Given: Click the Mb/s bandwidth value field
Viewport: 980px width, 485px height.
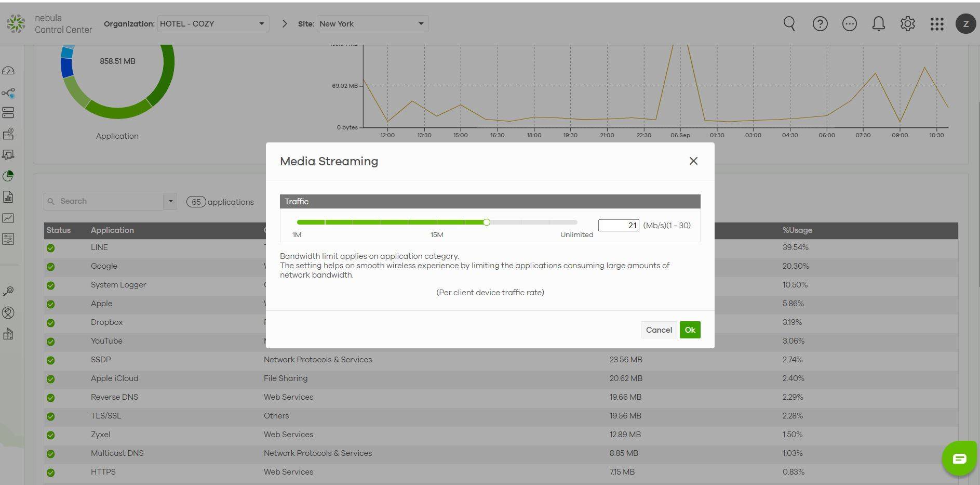Looking at the screenshot, I should pyautogui.click(x=618, y=226).
